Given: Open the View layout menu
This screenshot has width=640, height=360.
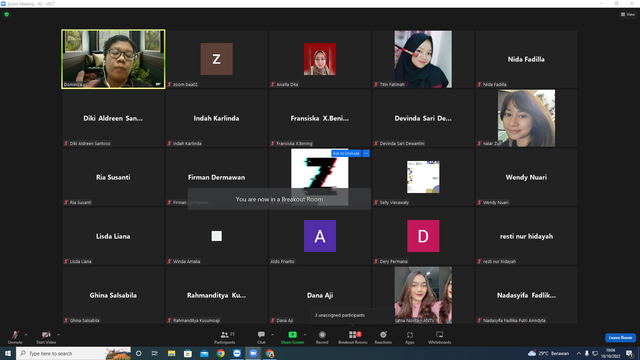Looking at the screenshot, I should click(x=628, y=14).
